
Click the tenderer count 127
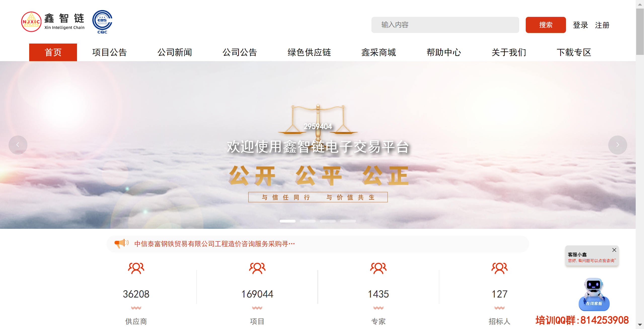click(500, 294)
